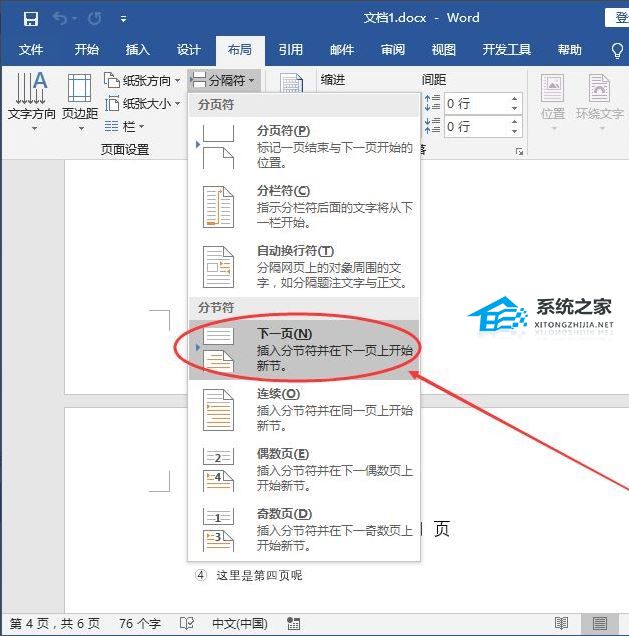
Task: Switch to print layout view icon
Action: [599, 623]
